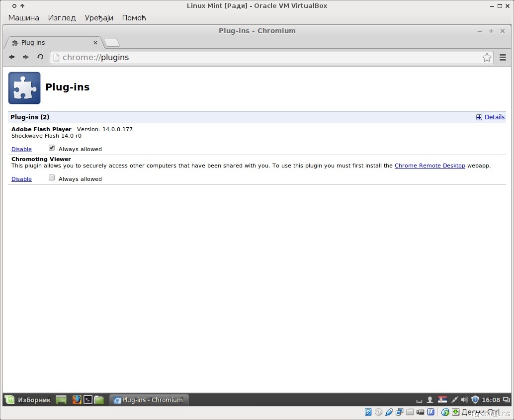This screenshot has height=420, width=514.
Task: Activate Plug-ins - Chromium taskbar button
Action: point(149,400)
